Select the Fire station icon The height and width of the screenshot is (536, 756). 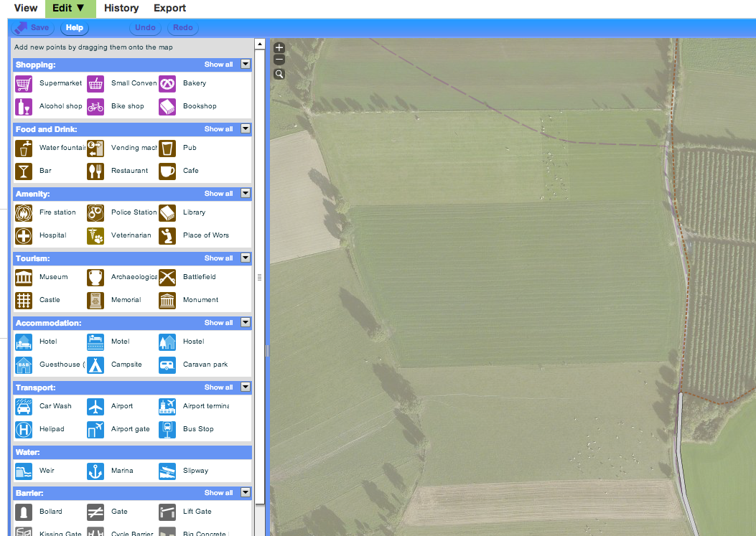(x=24, y=212)
